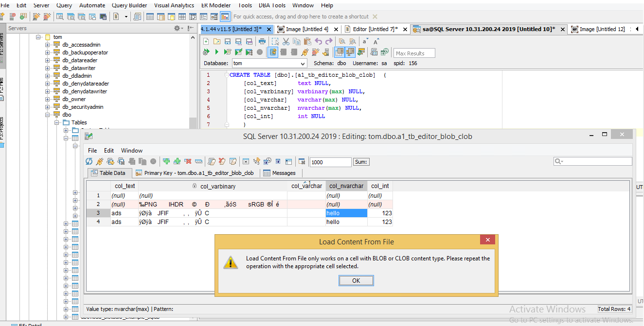This screenshot has width=644, height=326.
Task: Click the stop execution icon in query toolbar
Action: 260,52
